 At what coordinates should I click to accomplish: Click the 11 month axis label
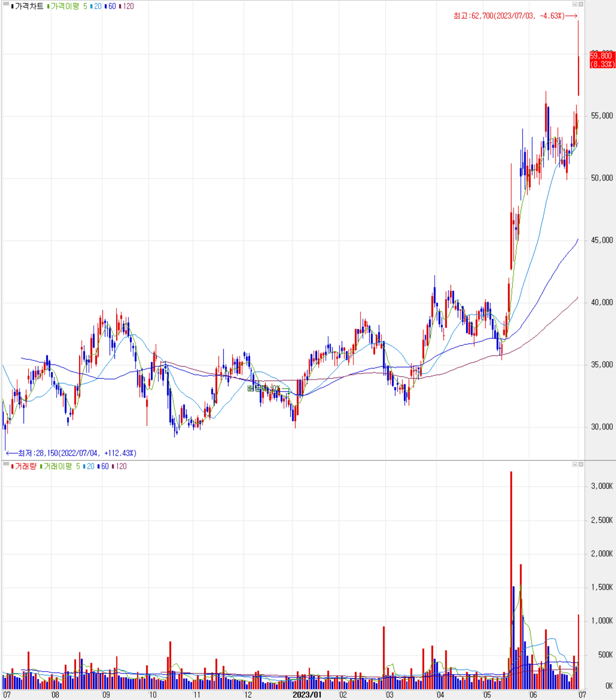(x=197, y=695)
